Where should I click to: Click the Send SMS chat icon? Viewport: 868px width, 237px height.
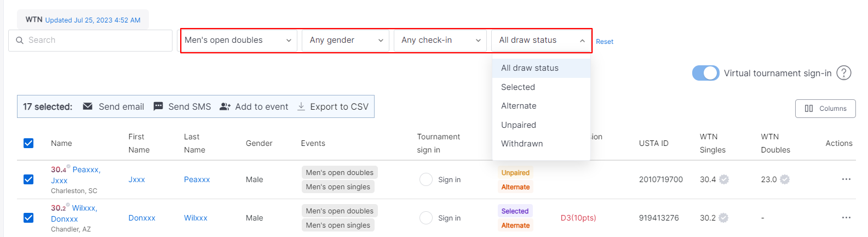pos(158,106)
